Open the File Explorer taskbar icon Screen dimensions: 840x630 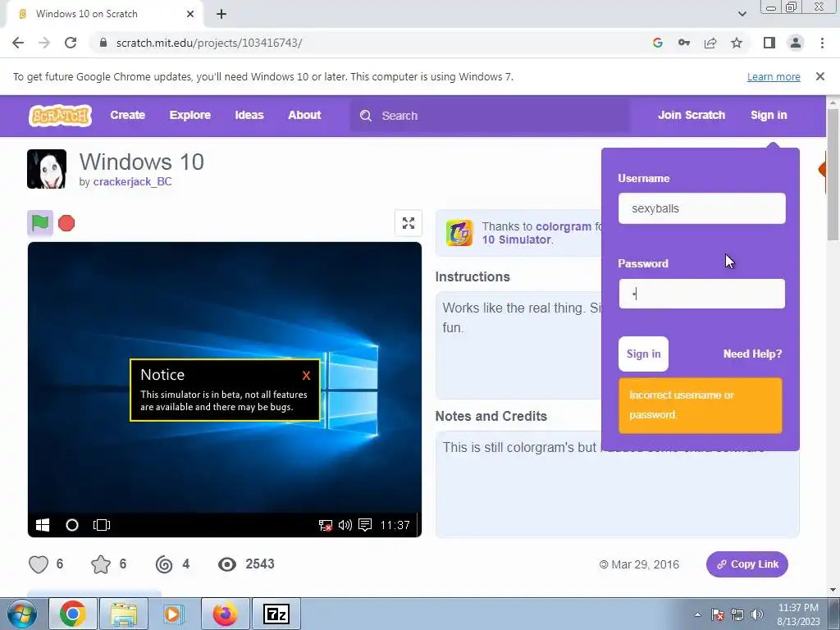[124, 614]
